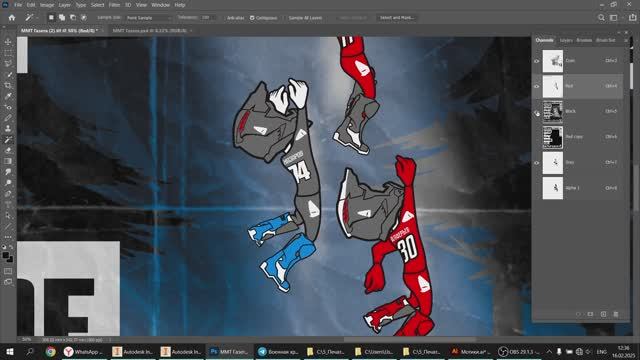Choose Intersect with Selection mode icon
Screen dimensions: 640x360
pyautogui.click(x=84, y=18)
